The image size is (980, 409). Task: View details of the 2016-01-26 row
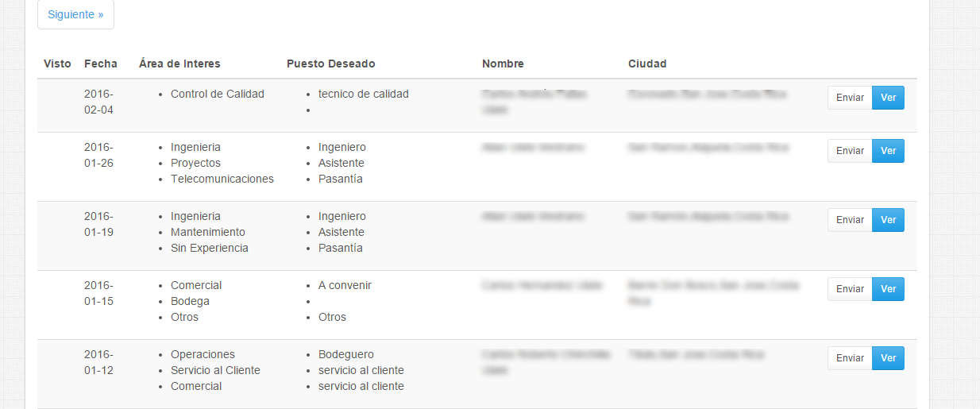888,151
